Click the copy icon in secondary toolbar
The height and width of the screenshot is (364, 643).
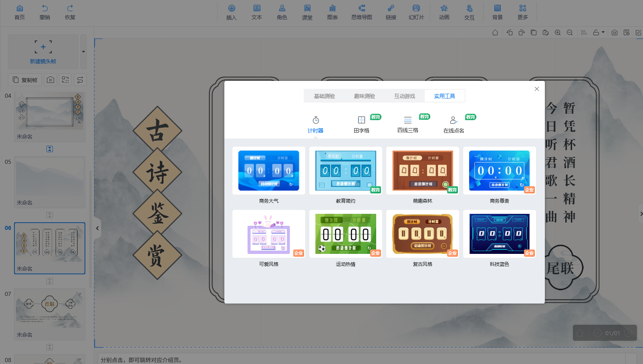pyautogui.click(x=534, y=32)
